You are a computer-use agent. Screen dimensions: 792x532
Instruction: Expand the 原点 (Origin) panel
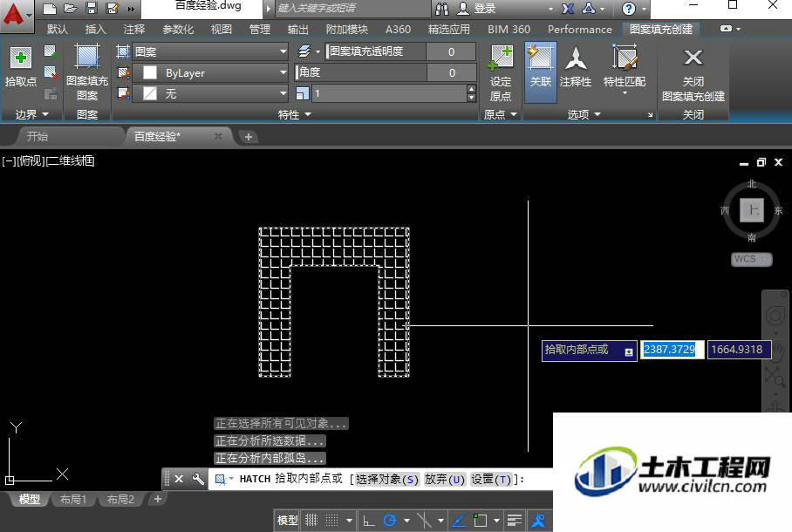tap(501, 115)
